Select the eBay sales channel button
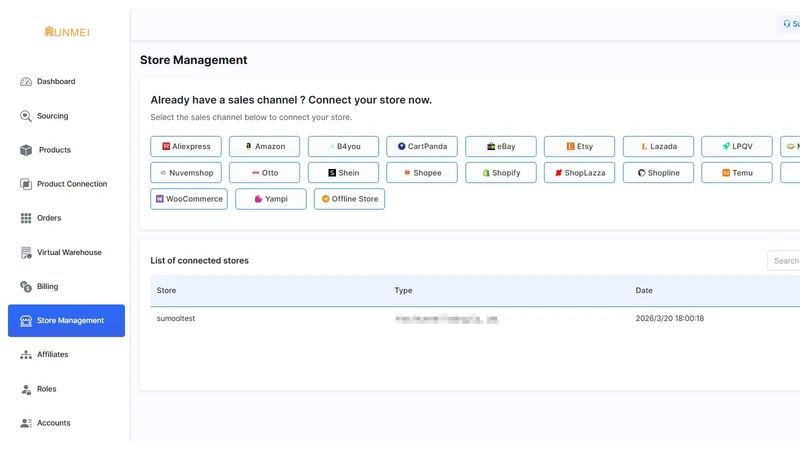Image resolution: width=800 pixels, height=450 pixels. [501, 146]
